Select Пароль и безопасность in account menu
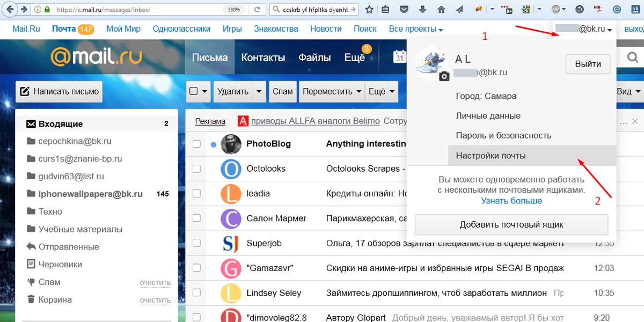644x322 pixels. [503, 136]
